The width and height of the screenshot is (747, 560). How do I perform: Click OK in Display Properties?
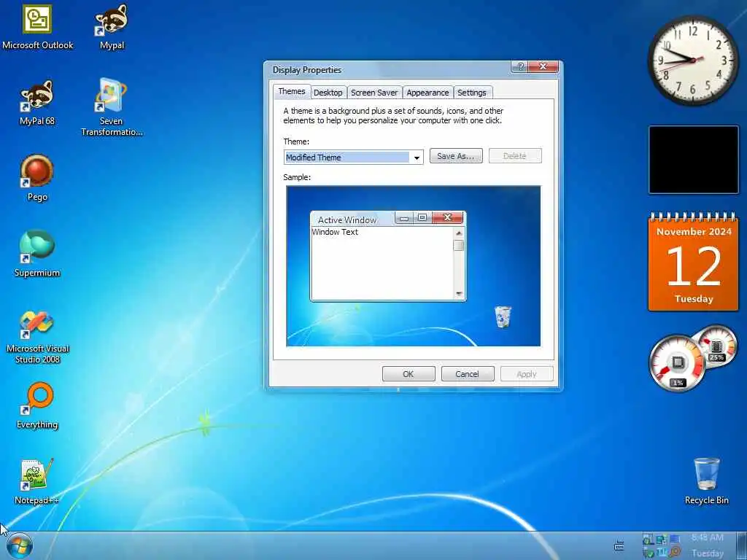pos(409,374)
